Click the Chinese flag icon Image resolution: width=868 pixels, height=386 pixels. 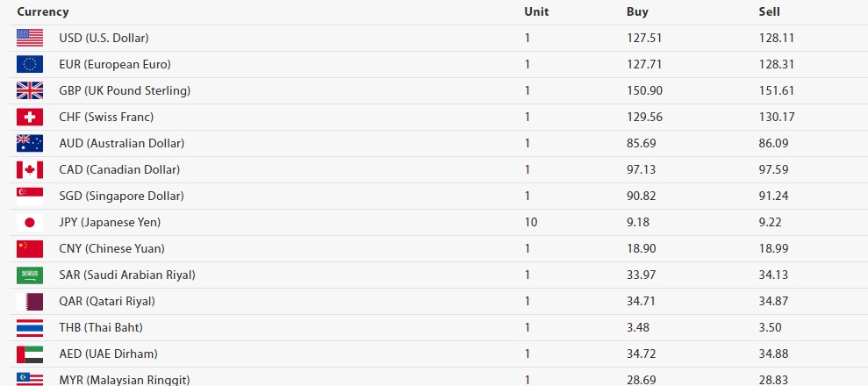29,249
